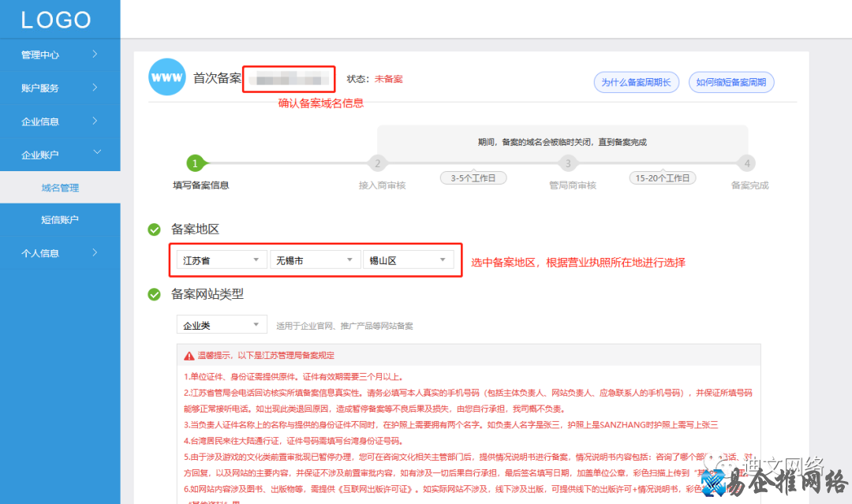
Task: Click step 2 circle 接入商审核
Action: (x=377, y=163)
